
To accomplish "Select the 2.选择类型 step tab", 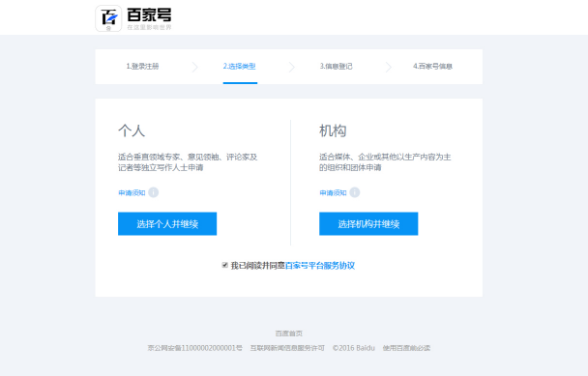I will pos(240,67).
